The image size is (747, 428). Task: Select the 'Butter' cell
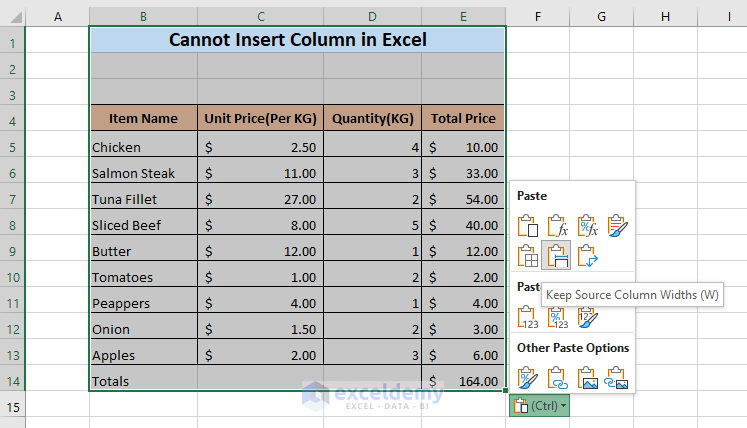pos(143,248)
